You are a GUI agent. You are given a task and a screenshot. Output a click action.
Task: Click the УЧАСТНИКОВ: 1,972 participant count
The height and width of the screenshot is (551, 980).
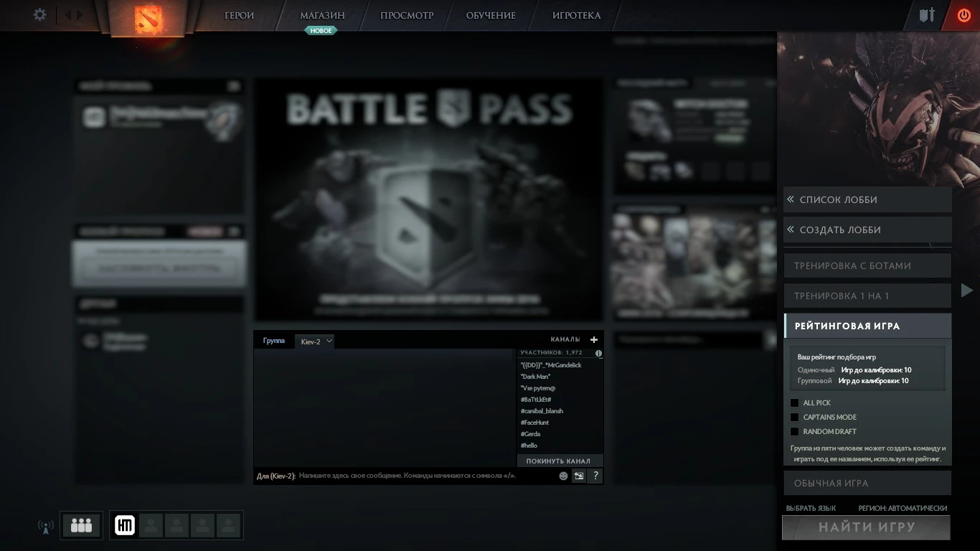tap(551, 353)
